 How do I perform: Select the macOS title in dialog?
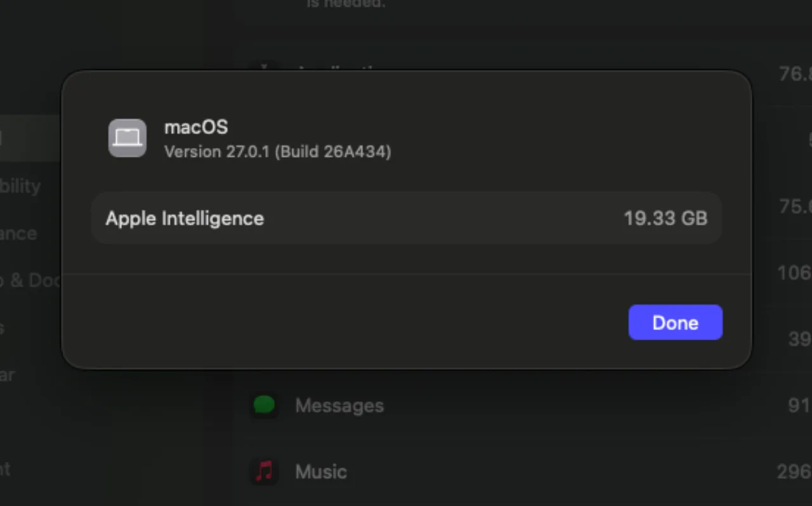(196, 127)
